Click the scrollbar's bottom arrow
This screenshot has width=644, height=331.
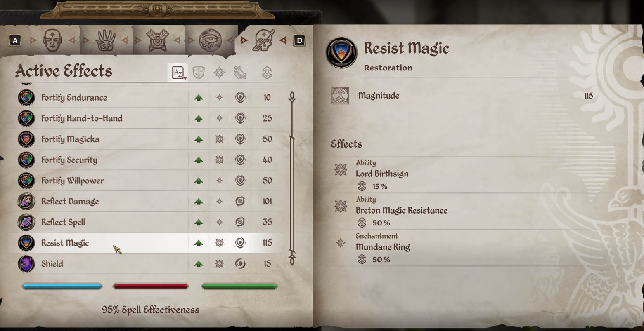(292, 260)
